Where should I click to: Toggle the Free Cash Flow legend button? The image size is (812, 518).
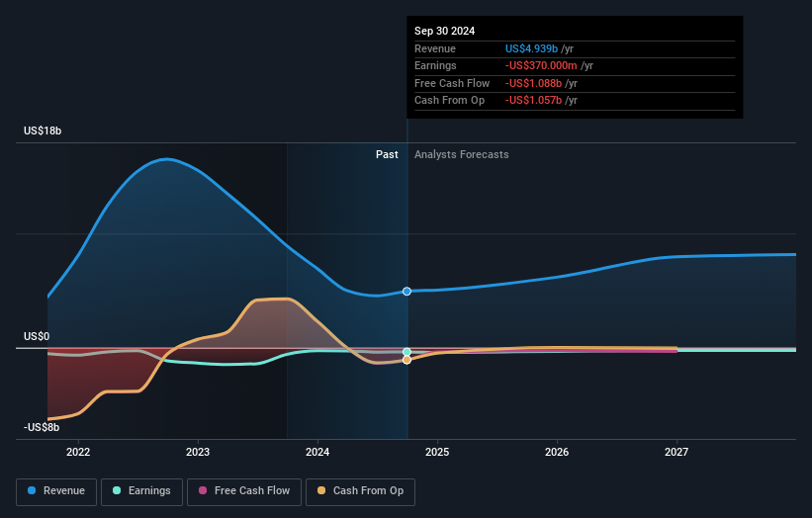point(244,491)
